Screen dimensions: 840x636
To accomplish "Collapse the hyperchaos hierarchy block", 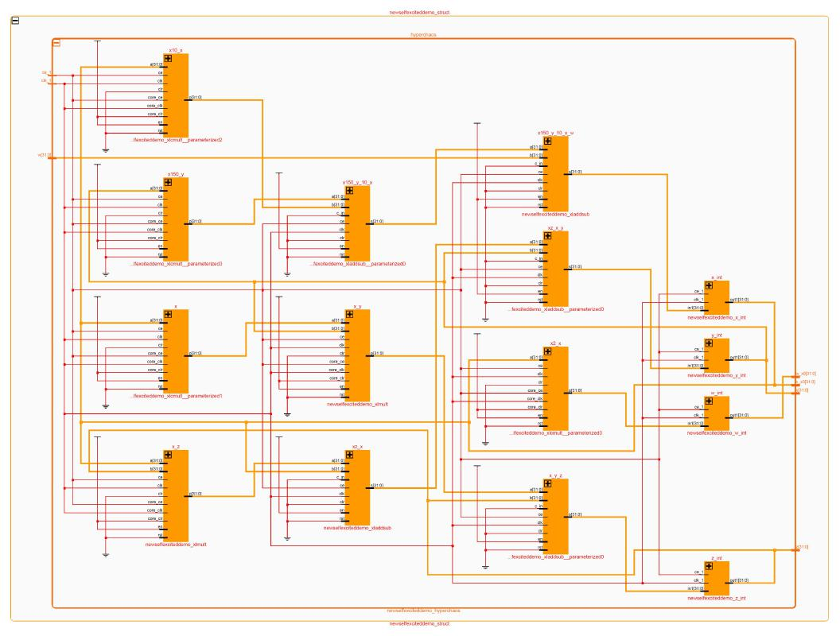I will tap(56, 42).
